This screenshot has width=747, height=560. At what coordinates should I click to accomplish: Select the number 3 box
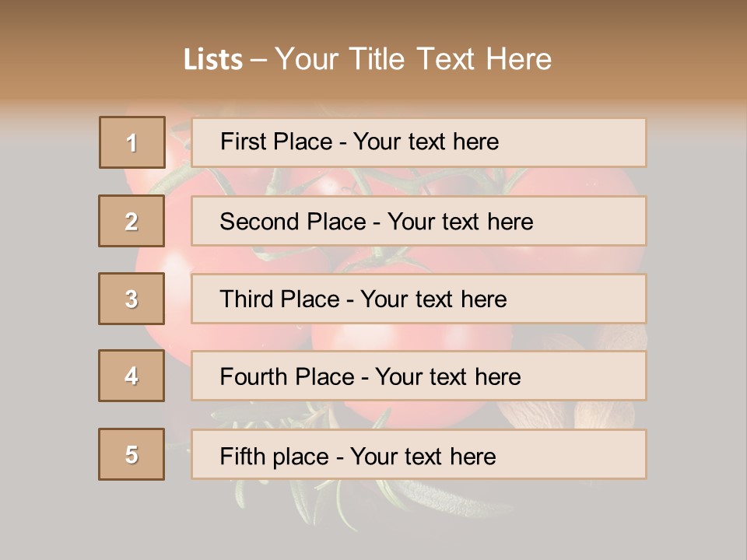coord(132,299)
